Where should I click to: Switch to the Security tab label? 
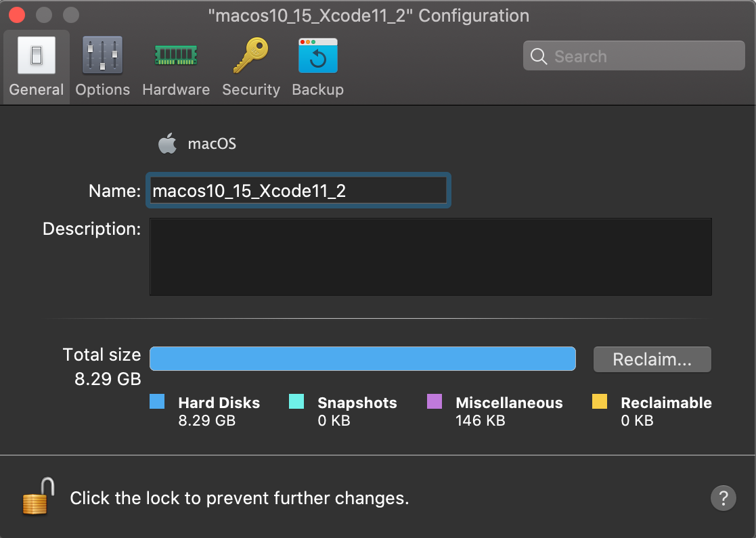[251, 89]
